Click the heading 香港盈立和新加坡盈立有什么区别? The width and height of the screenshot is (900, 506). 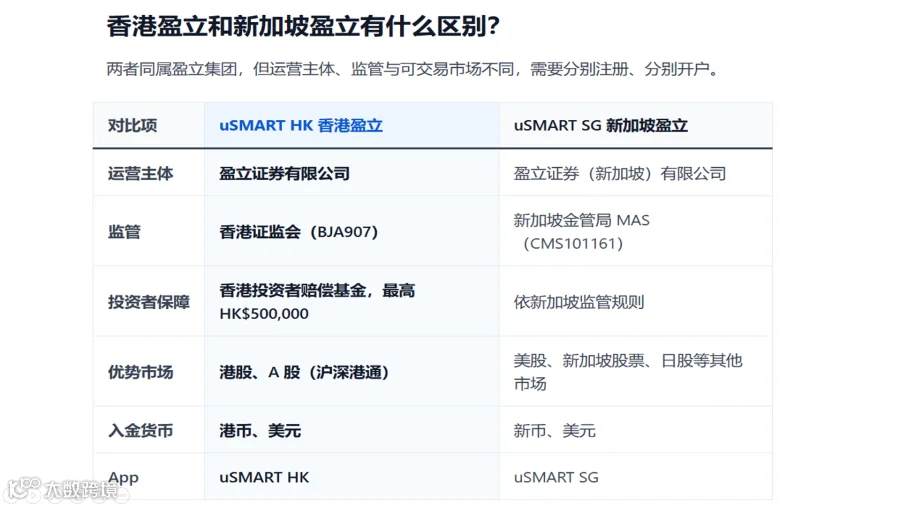pos(303,26)
